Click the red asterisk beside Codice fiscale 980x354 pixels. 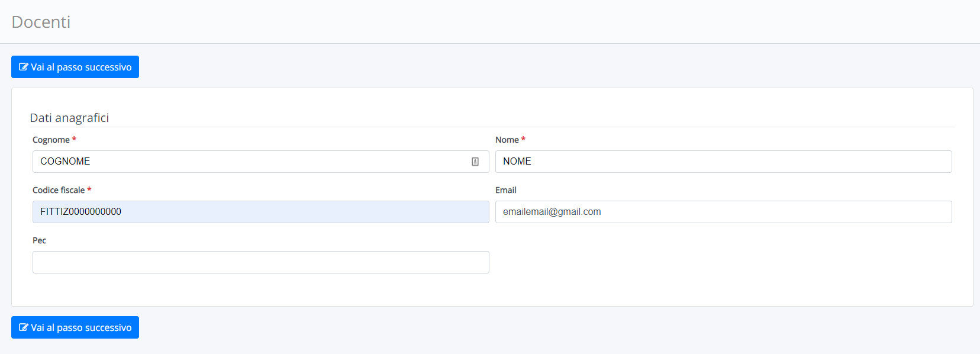(89, 189)
